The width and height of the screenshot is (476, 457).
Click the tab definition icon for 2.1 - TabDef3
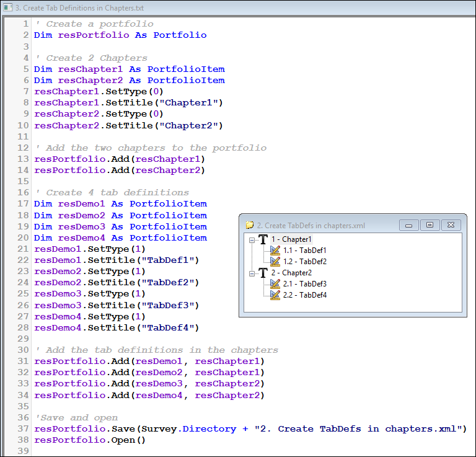tap(275, 283)
